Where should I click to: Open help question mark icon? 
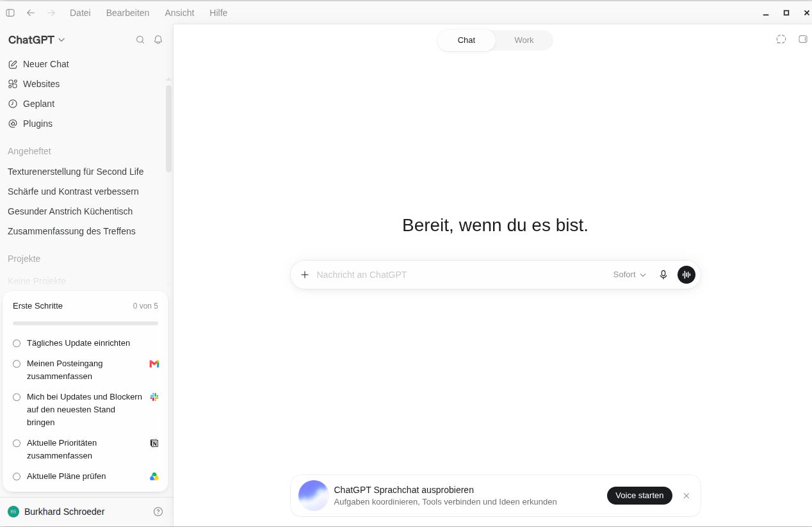[158, 512]
